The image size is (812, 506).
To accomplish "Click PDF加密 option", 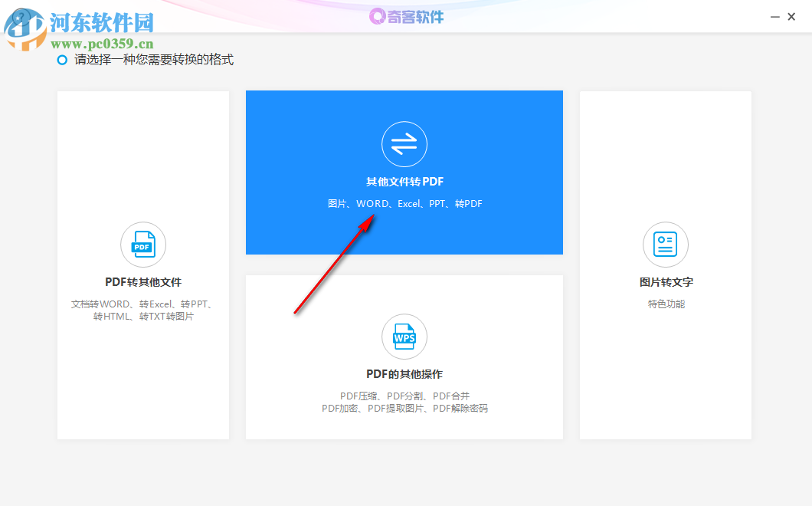I will point(342,408).
